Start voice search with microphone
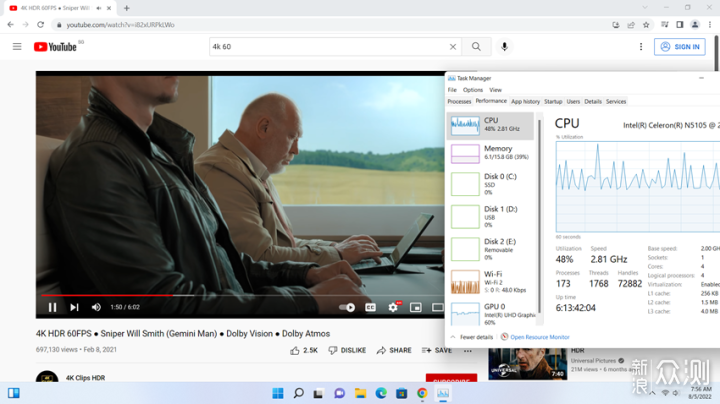 tap(504, 46)
